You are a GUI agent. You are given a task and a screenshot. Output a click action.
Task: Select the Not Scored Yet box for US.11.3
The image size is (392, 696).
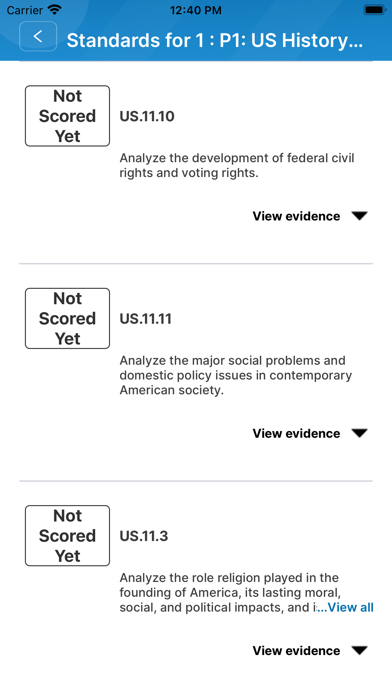pyautogui.click(x=67, y=535)
